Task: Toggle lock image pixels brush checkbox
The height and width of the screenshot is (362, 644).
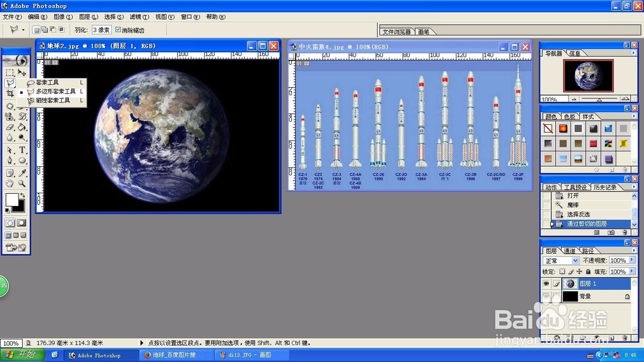Action: pyautogui.click(x=571, y=272)
